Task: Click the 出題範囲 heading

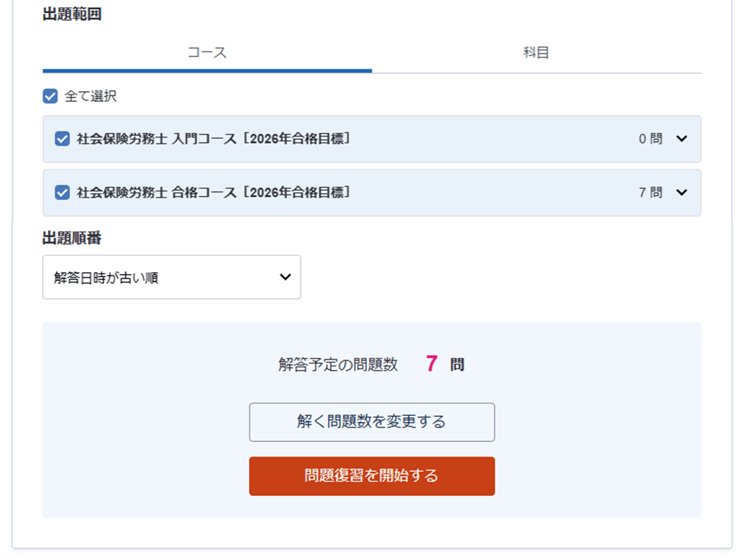Action: tap(72, 15)
